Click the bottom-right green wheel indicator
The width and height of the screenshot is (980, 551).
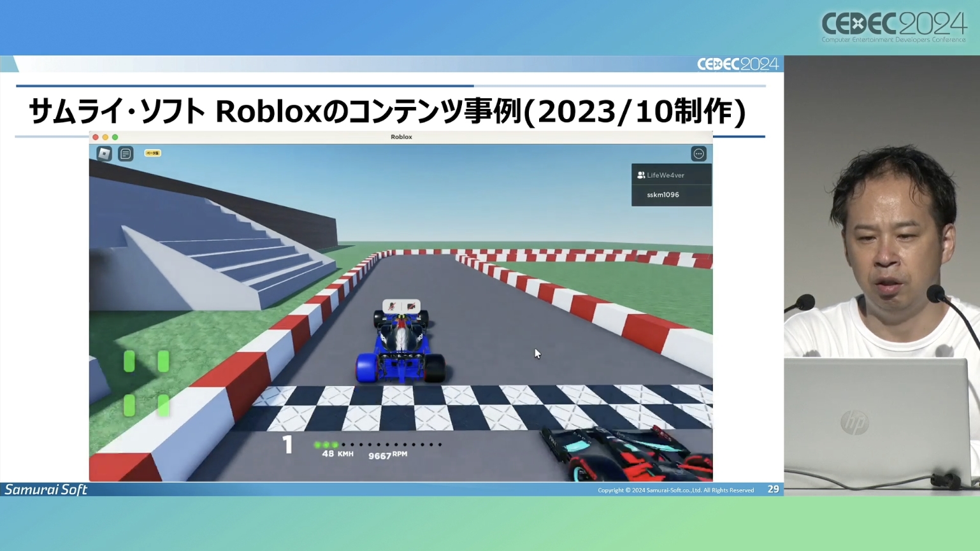tap(163, 405)
